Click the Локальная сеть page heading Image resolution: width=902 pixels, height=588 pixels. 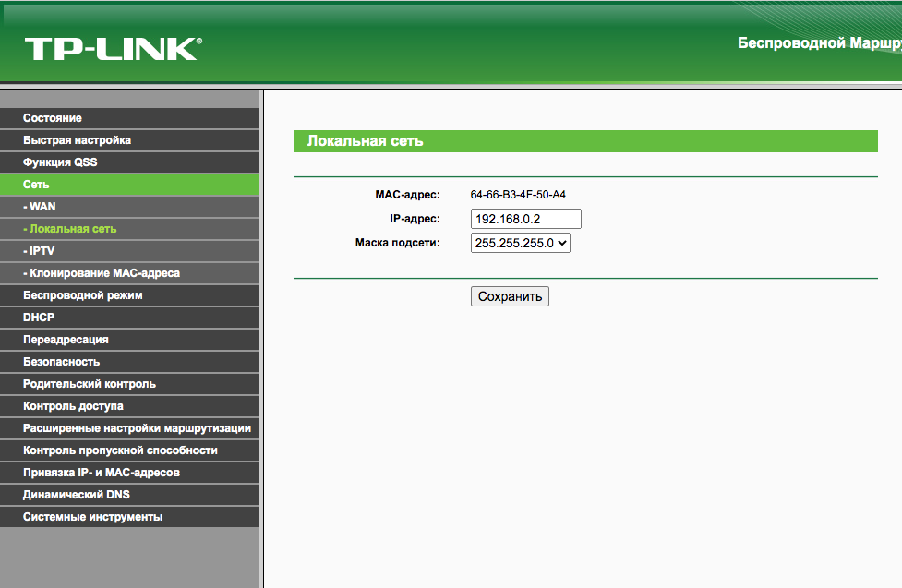point(366,141)
